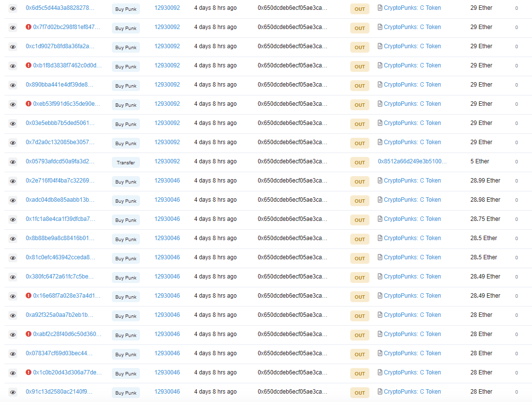Screen dimensions: 532x402
Task: Click red error icon beside 0x7f7d02bc298f81ef847
Action: click(x=29, y=27)
